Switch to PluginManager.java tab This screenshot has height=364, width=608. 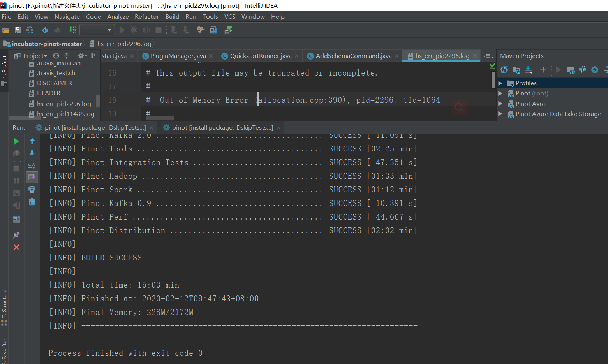[x=178, y=56]
